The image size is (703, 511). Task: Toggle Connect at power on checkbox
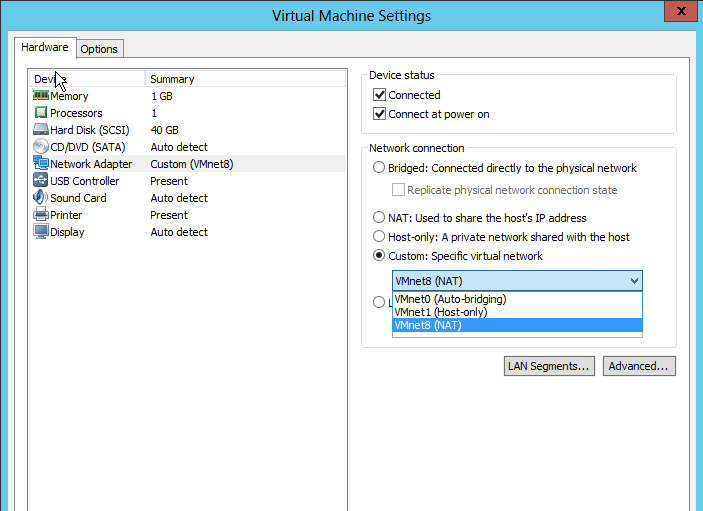click(x=380, y=114)
